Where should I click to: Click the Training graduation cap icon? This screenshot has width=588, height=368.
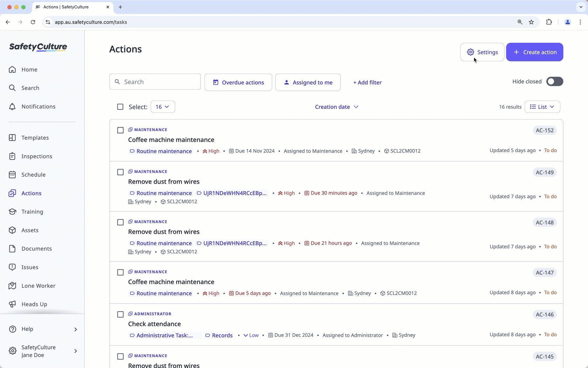(12, 212)
